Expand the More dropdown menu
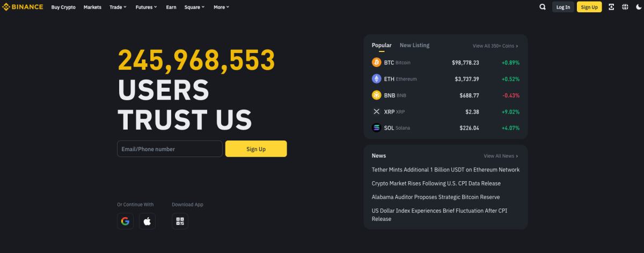Viewport: 644px width, 253px height. click(221, 7)
